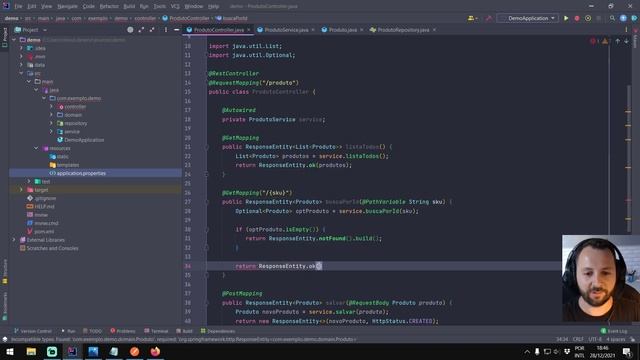Select application.properties in project tree
This screenshot has width=640, height=360.
(x=81, y=173)
